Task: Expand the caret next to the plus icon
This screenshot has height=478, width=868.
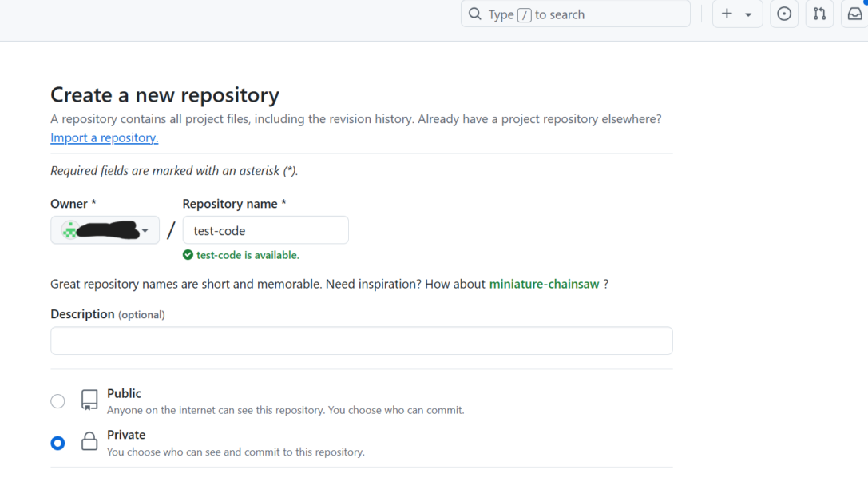Action: point(747,14)
